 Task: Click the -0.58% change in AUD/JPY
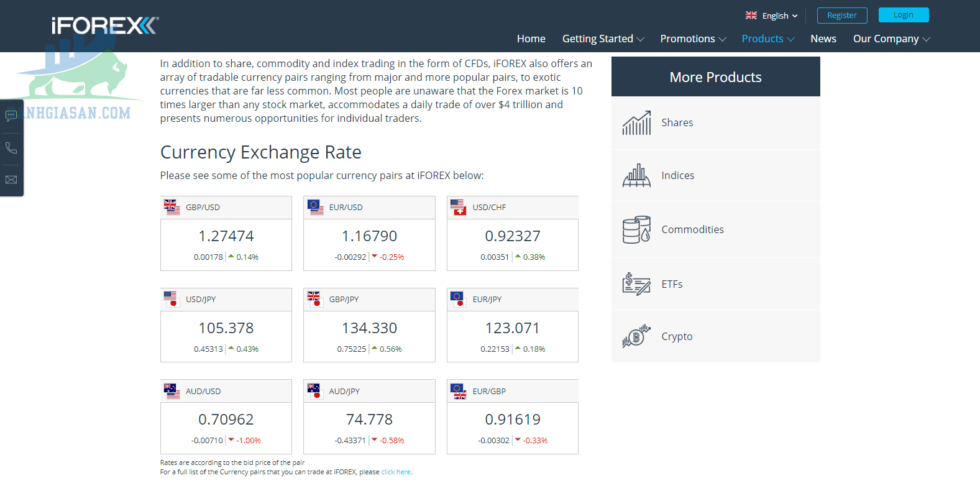pos(392,440)
